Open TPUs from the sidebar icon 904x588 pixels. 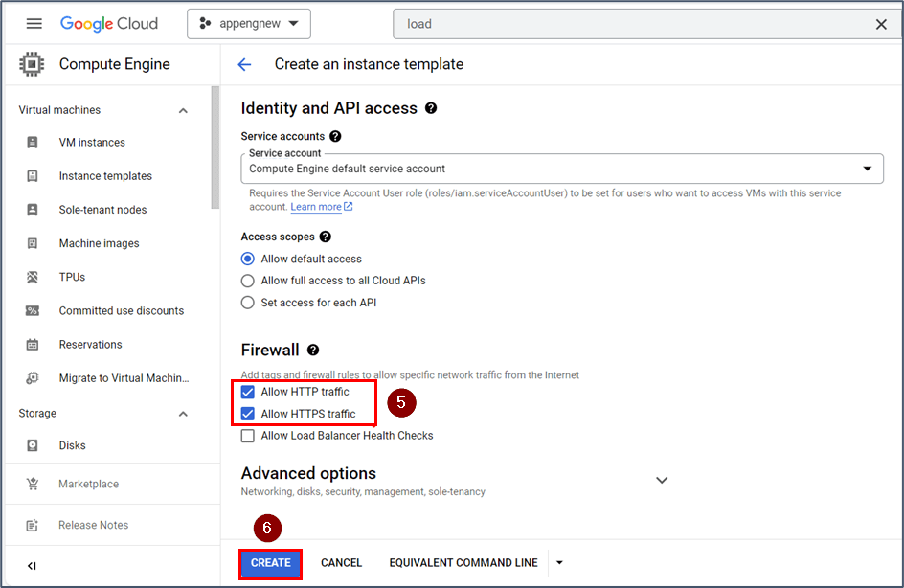tap(34, 276)
